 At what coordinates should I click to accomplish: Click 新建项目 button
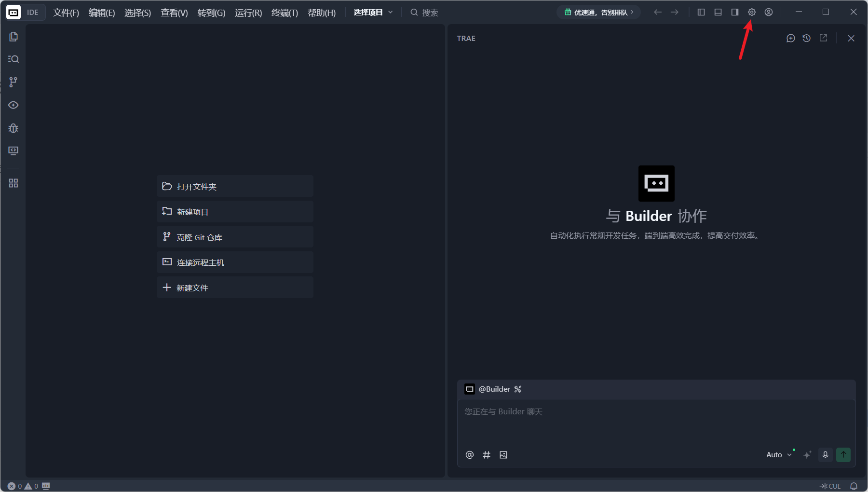[x=235, y=212]
